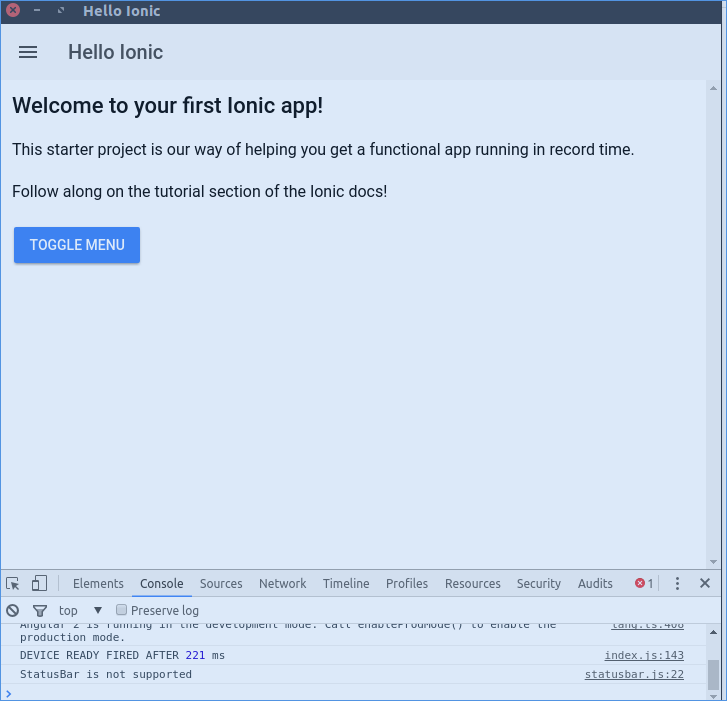The image size is (727, 701).
Task: Click app content scrollbar up arrow
Action: (713, 88)
